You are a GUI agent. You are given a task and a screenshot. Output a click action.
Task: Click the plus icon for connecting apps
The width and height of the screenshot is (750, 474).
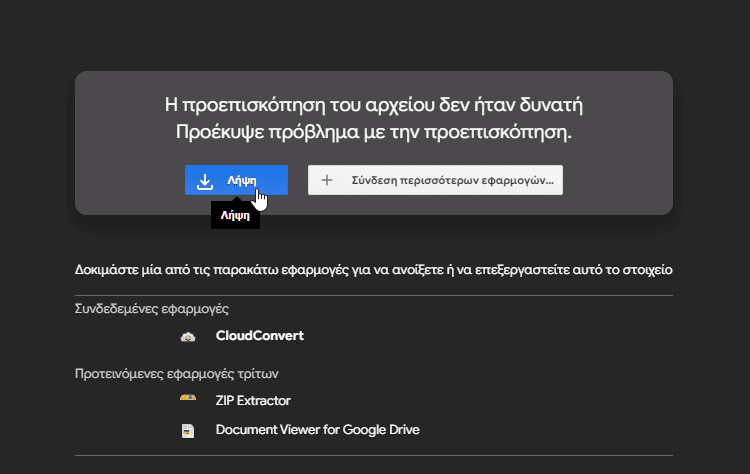[327, 180]
